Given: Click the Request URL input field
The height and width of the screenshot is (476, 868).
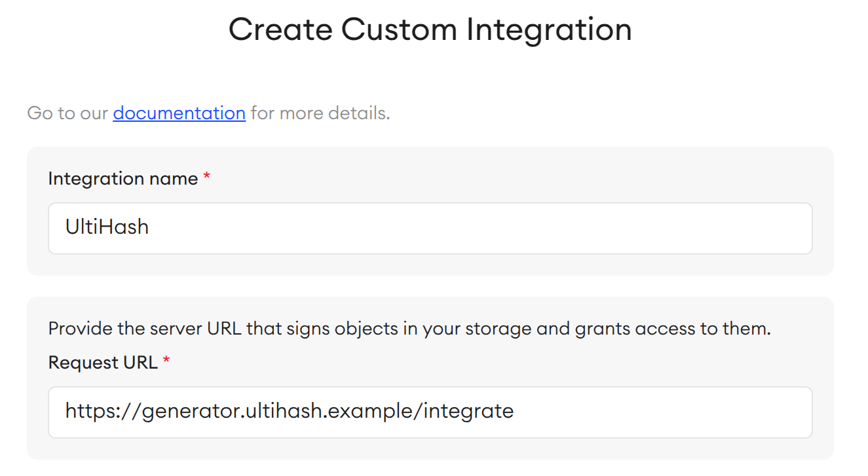Looking at the screenshot, I should tap(430, 412).
